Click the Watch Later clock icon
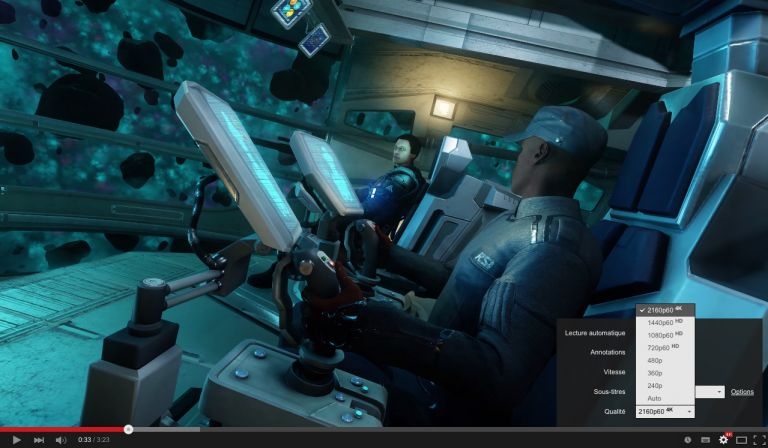The width and height of the screenshot is (768, 448). point(686,440)
